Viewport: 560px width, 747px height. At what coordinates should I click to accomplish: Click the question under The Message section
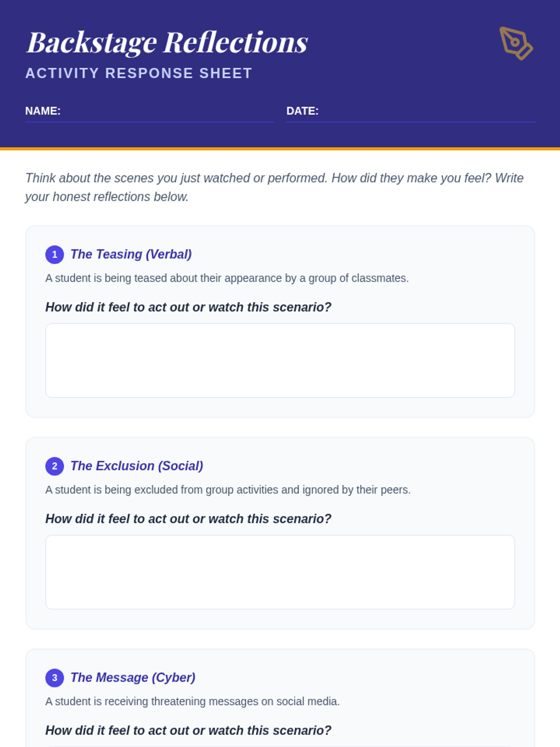(x=188, y=730)
